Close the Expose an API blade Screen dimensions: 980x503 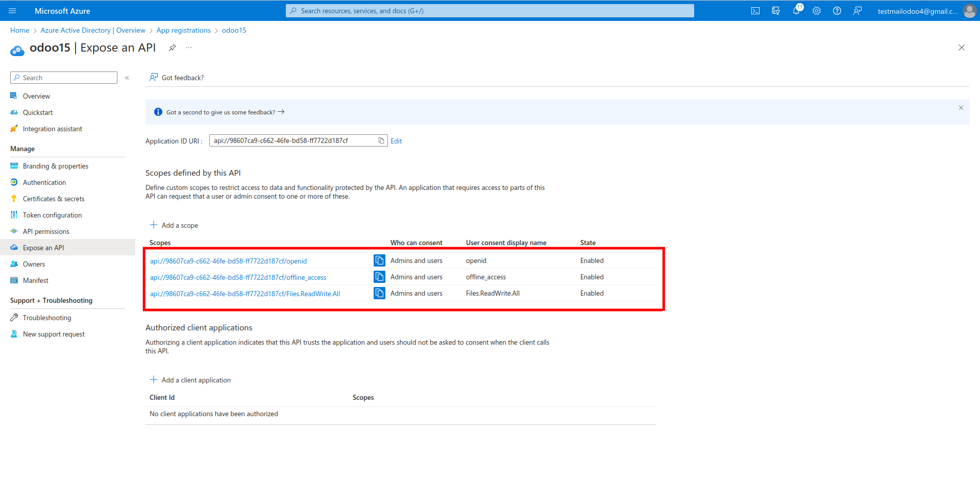[962, 47]
